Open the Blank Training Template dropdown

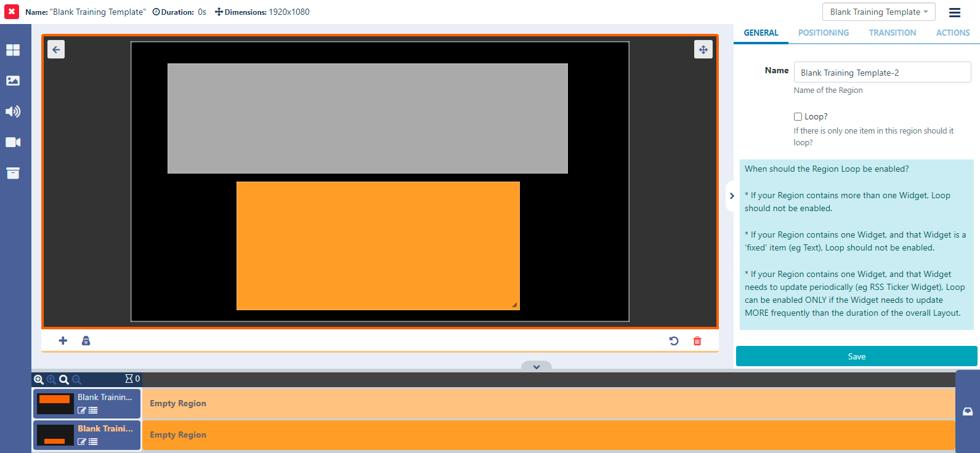tap(878, 12)
